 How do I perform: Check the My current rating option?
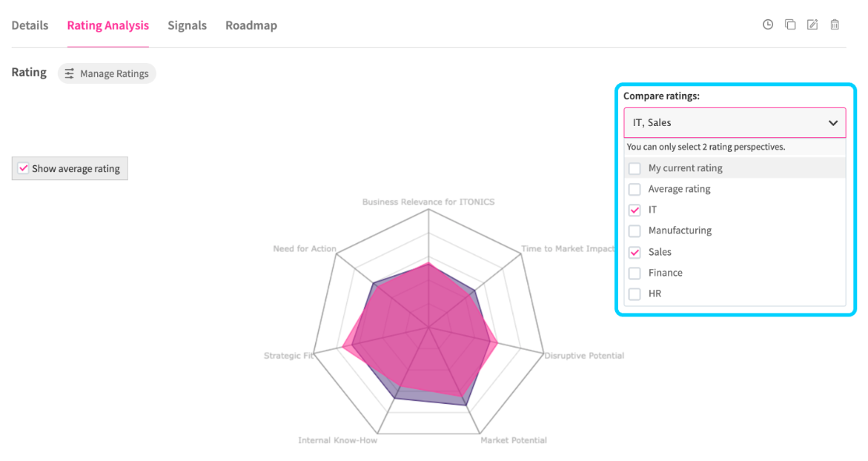click(x=635, y=168)
